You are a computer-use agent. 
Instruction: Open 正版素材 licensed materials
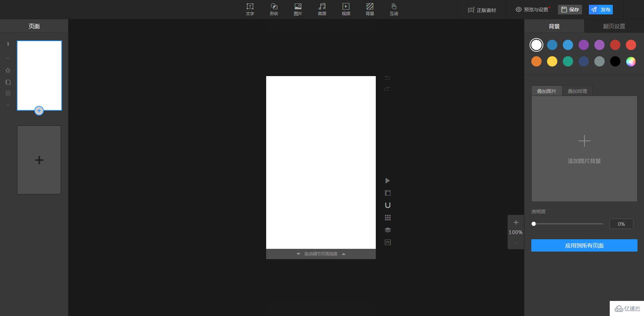coord(482,10)
